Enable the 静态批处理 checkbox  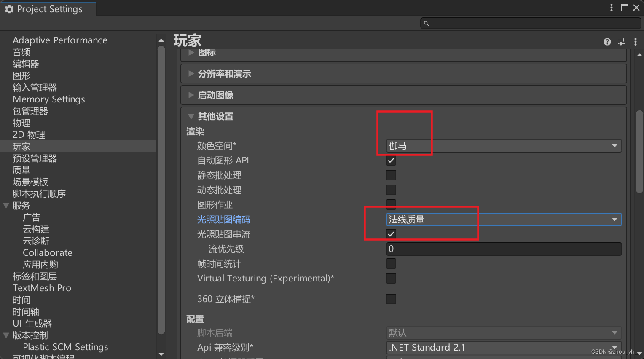tap(391, 175)
